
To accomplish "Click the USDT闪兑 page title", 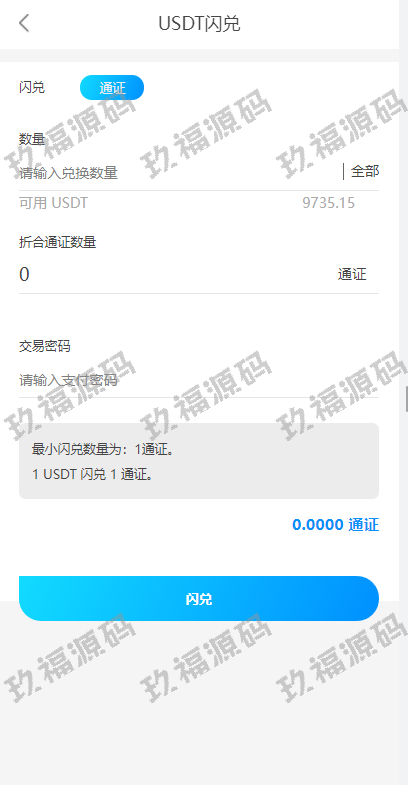I will [x=199, y=24].
